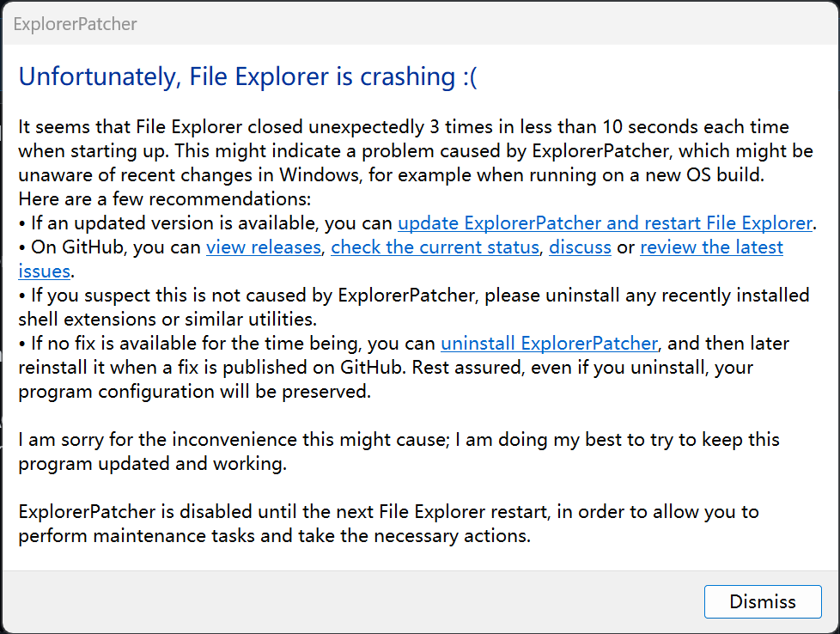
Task: Join the GitHub discussion via discuss link
Action: click(580, 247)
